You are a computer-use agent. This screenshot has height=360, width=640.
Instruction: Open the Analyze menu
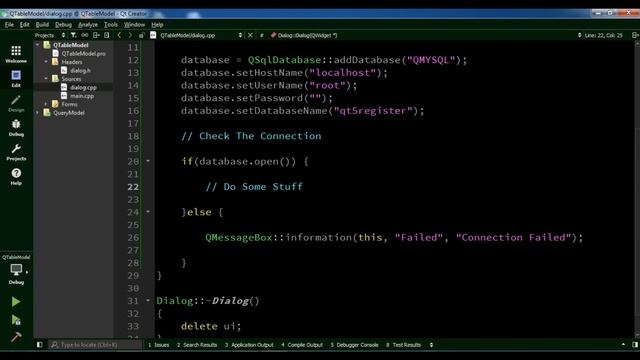tap(88, 25)
